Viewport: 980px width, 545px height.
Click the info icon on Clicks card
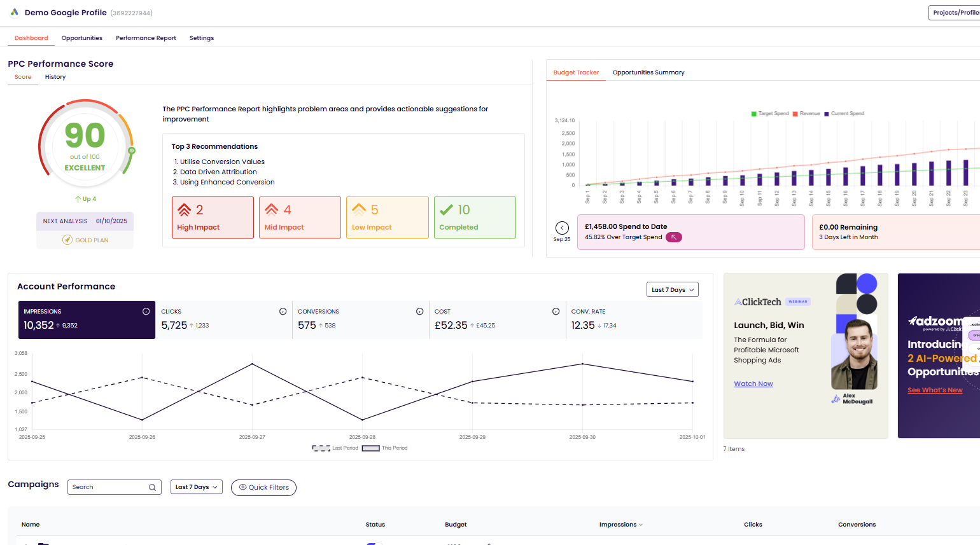pos(283,312)
